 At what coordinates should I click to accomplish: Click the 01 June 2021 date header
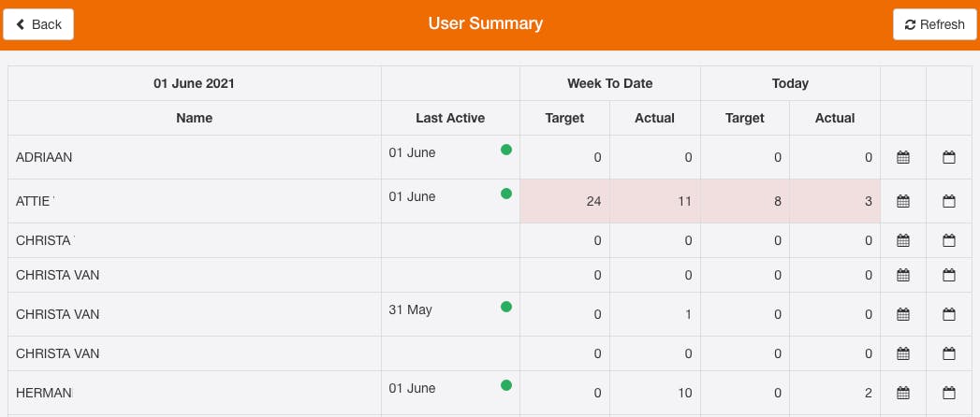[194, 83]
